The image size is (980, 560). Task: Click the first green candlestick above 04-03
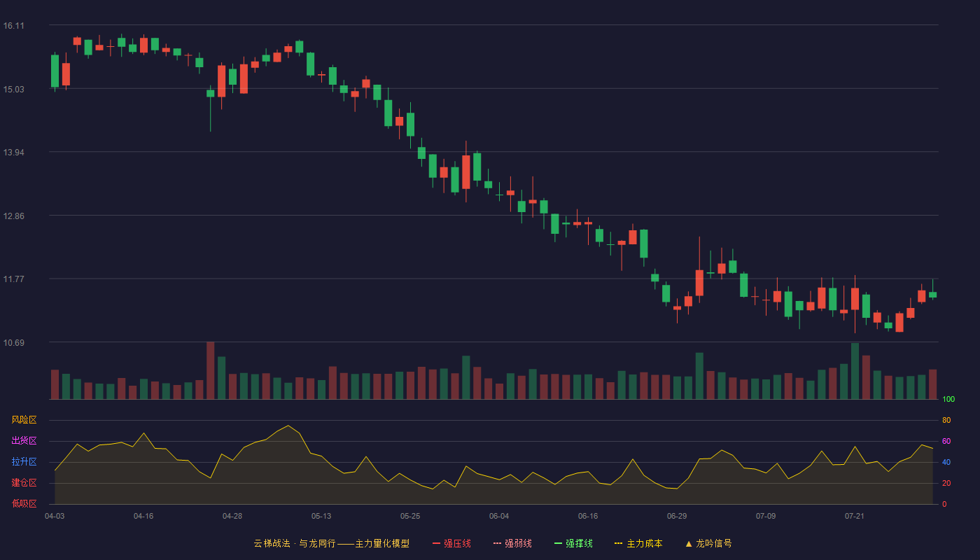tap(55, 71)
